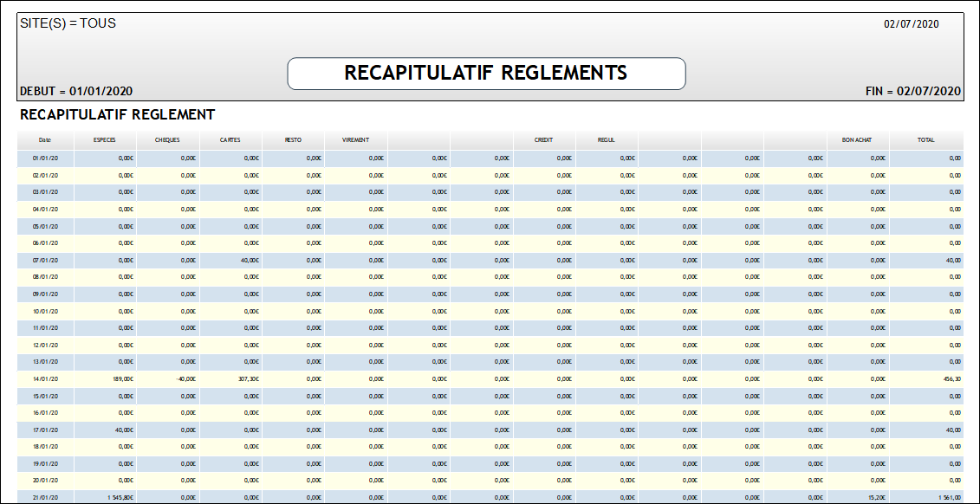Click the CARTES column header
Screen dimensions: 980x504
[230, 139]
